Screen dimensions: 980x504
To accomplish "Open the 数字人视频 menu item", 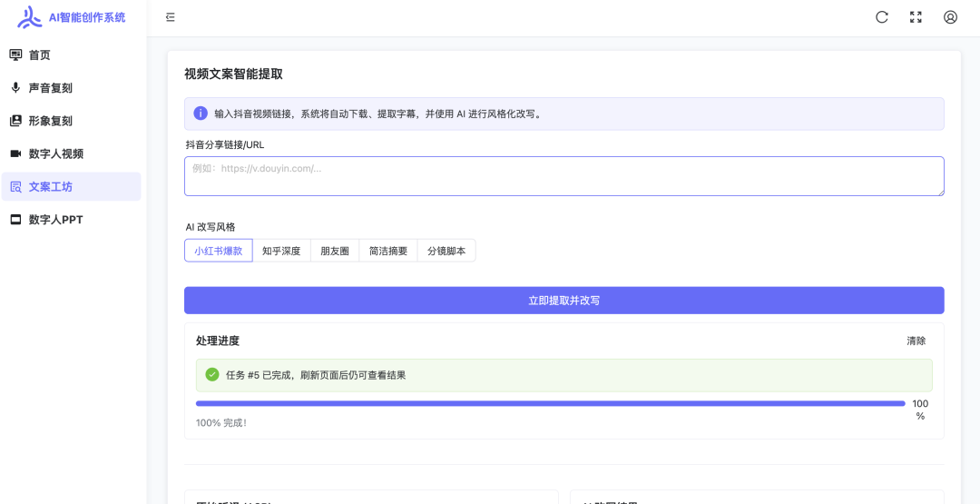I will click(x=72, y=153).
